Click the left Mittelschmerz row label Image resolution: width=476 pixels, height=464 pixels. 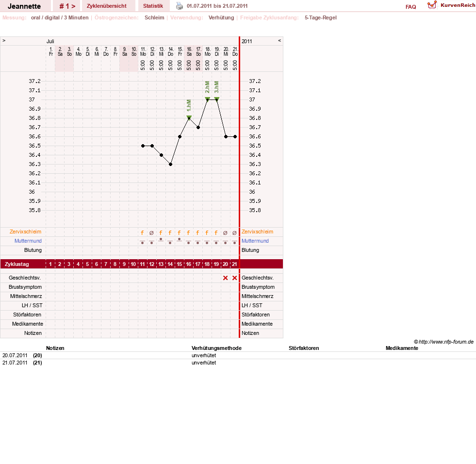(x=26, y=296)
